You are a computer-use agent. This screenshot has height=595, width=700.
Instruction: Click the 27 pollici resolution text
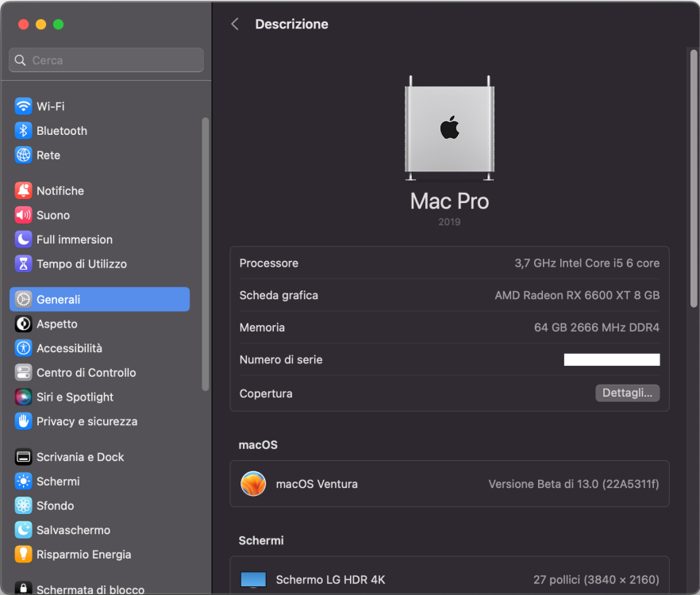(x=597, y=580)
